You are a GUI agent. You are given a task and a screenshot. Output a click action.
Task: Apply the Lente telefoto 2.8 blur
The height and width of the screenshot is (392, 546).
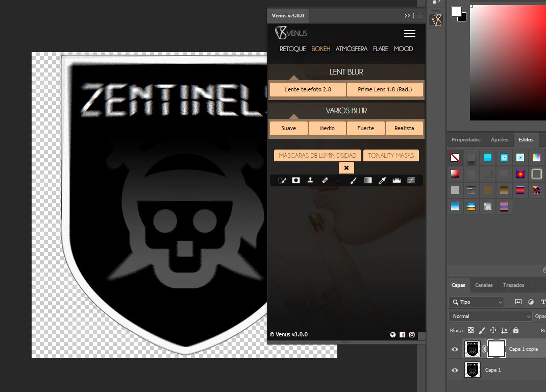click(308, 89)
